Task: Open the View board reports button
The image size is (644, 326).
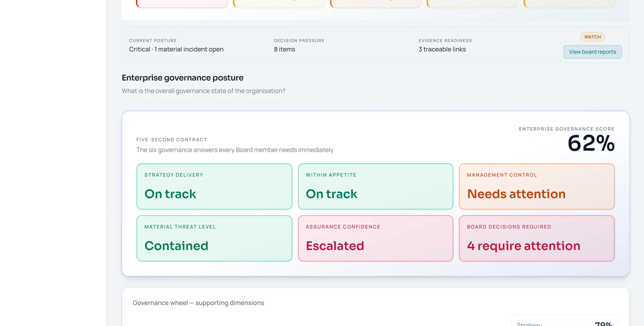Action: click(x=593, y=52)
